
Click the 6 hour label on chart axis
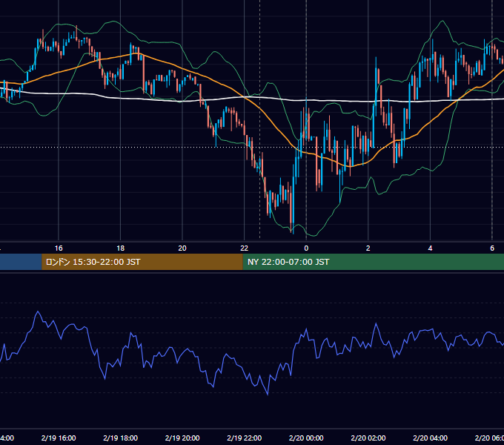coord(492,248)
